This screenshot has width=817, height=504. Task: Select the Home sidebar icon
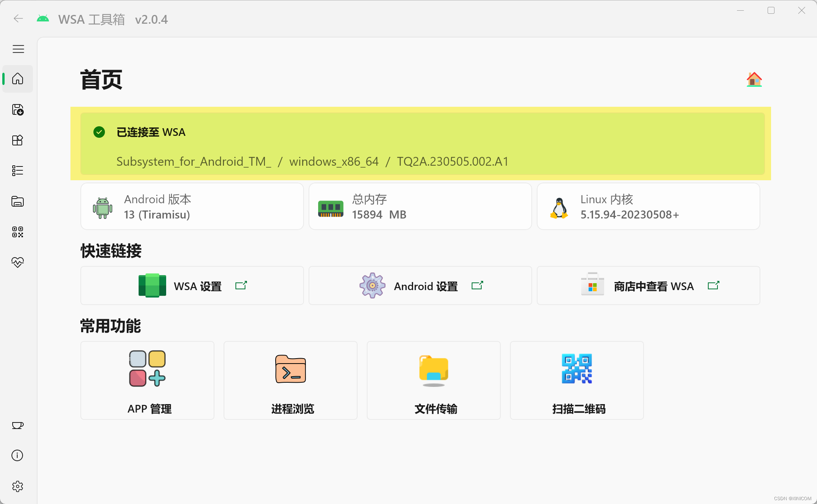[18, 79]
